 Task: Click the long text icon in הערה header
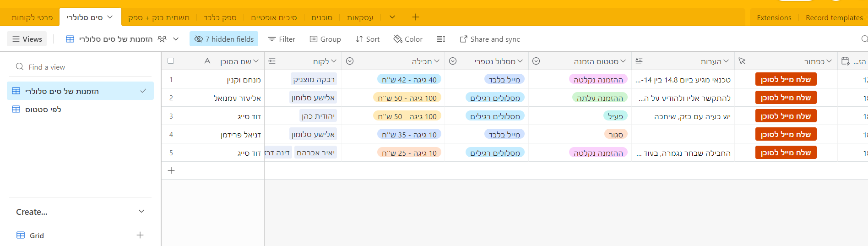click(x=639, y=61)
